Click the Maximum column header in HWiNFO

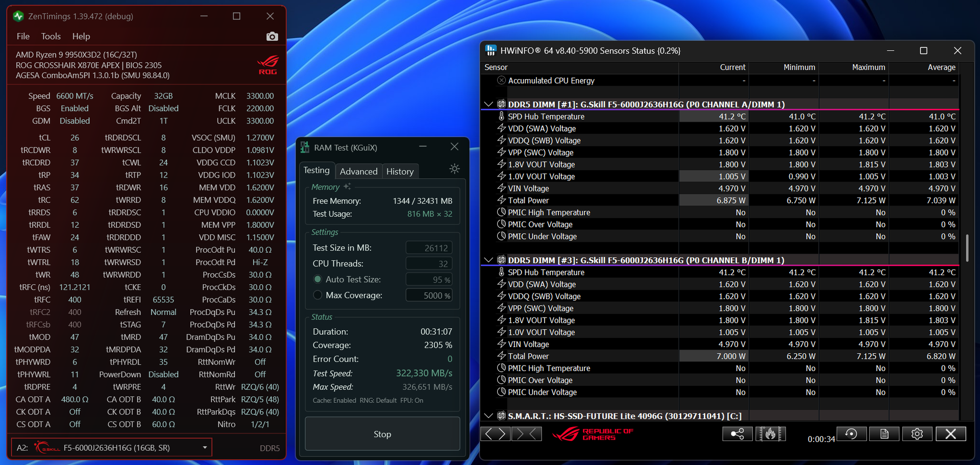point(853,67)
